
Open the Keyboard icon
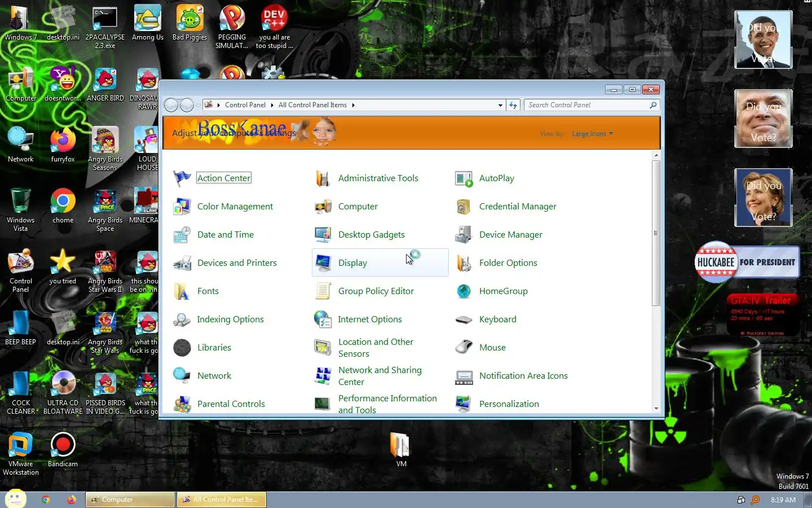pyautogui.click(x=464, y=319)
